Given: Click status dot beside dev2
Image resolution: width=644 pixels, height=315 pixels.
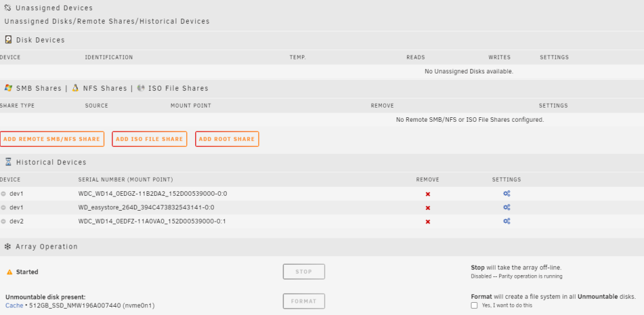Looking at the screenshot, I should click(3, 222).
